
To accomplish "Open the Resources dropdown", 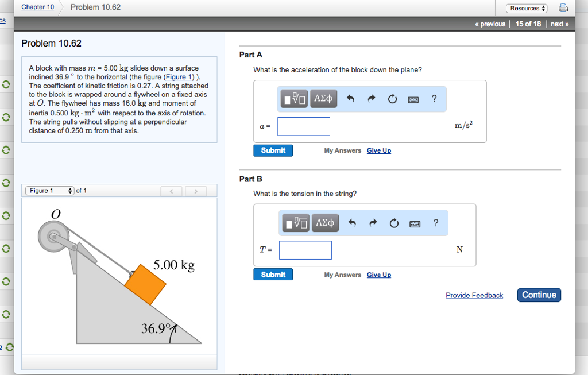I will (527, 8).
